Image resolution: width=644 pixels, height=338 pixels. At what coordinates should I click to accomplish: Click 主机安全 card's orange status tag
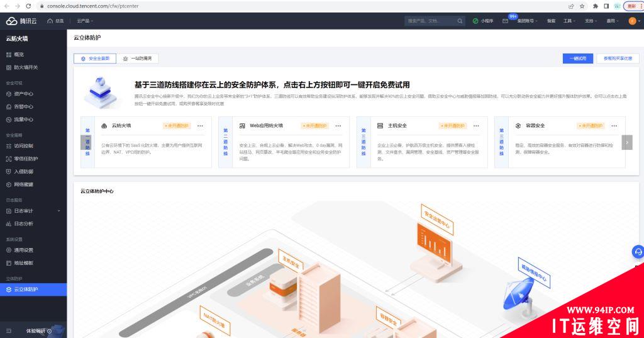pyautogui.click(x=453, y=126)
